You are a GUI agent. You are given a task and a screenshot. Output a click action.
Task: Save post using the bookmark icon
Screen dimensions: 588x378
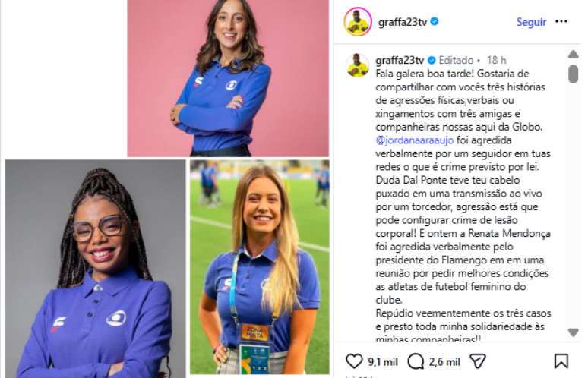coord(561,361)
